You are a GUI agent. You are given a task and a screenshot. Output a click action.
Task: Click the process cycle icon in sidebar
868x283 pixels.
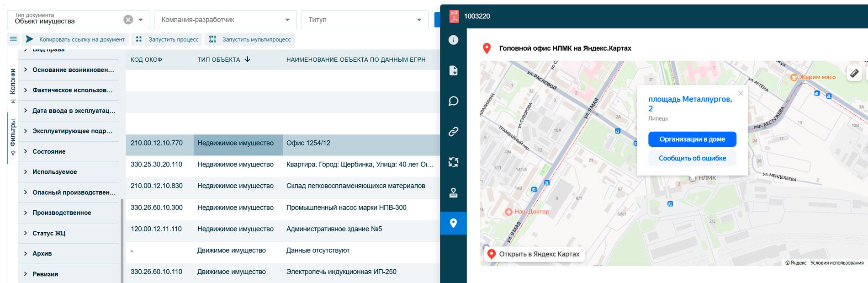tap(453, 162)
